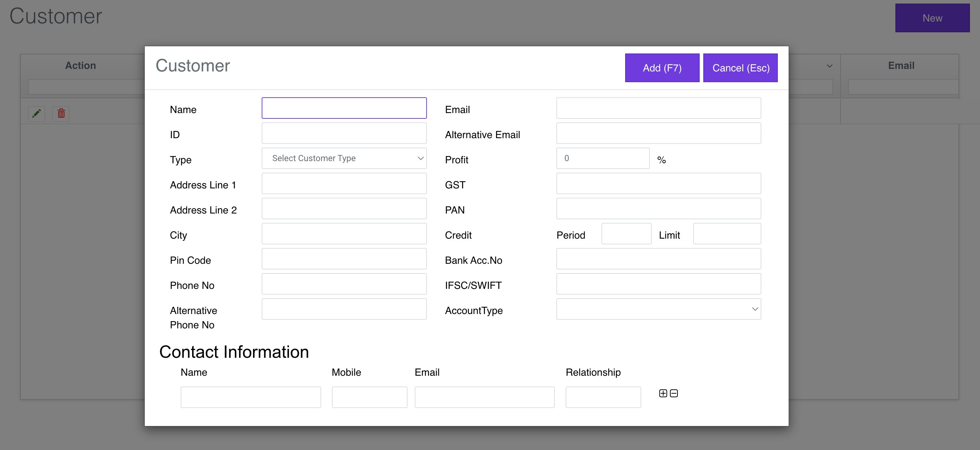Click the red trash delete icon
The width and height of the screenshot is (980, 450).
[x=61, y=113]
